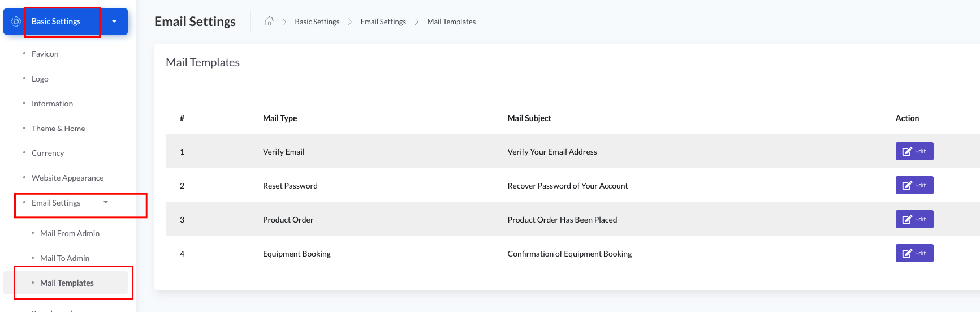The image size is (980, 312).
Task: Select Currency from the sidebar
Action: point(48,153)
